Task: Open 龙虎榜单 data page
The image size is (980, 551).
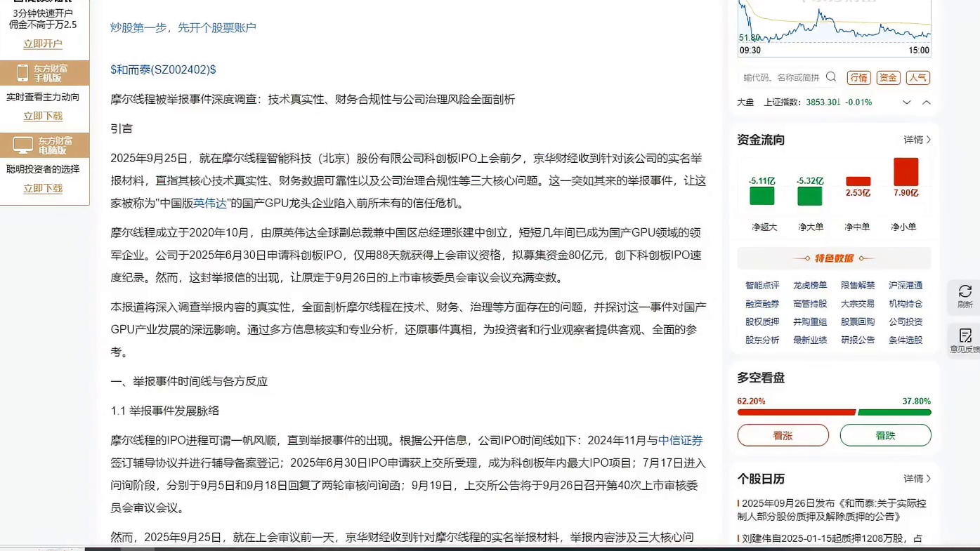Action: [x=810, y=286]
